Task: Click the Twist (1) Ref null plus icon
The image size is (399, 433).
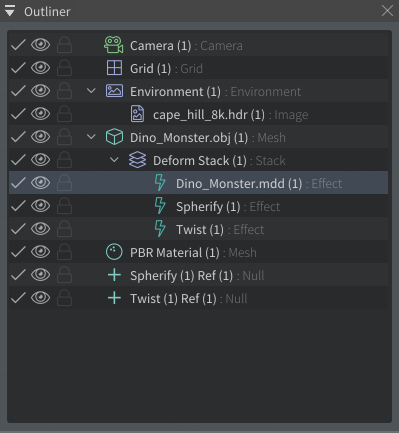Action: [114, 298]
